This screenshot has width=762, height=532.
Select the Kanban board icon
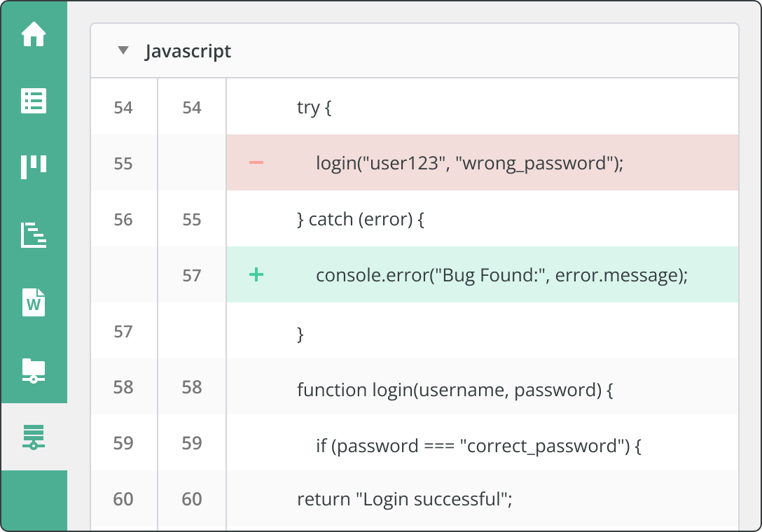pyautogui.click(x=34, y=168)
